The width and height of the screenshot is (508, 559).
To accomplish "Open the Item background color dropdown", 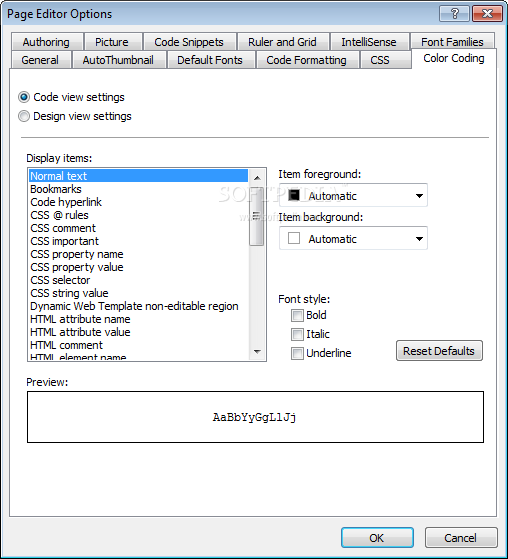I will (x=353, y=238).
